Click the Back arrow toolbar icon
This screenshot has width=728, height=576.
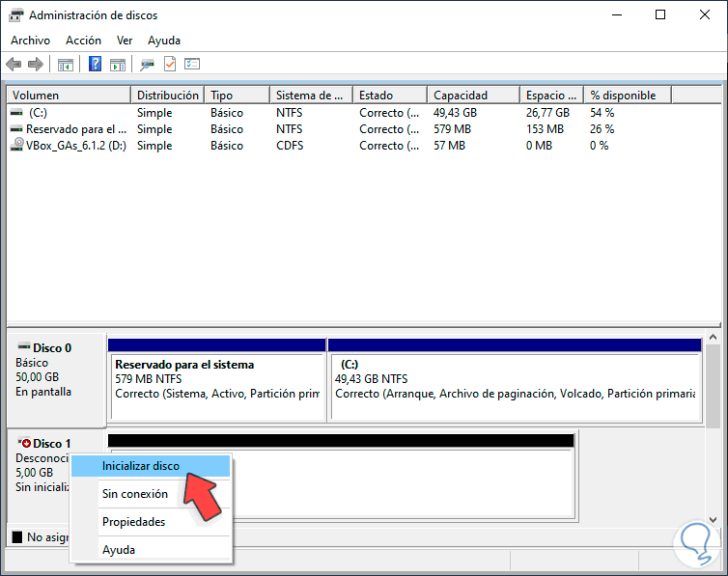pos(14,64)
